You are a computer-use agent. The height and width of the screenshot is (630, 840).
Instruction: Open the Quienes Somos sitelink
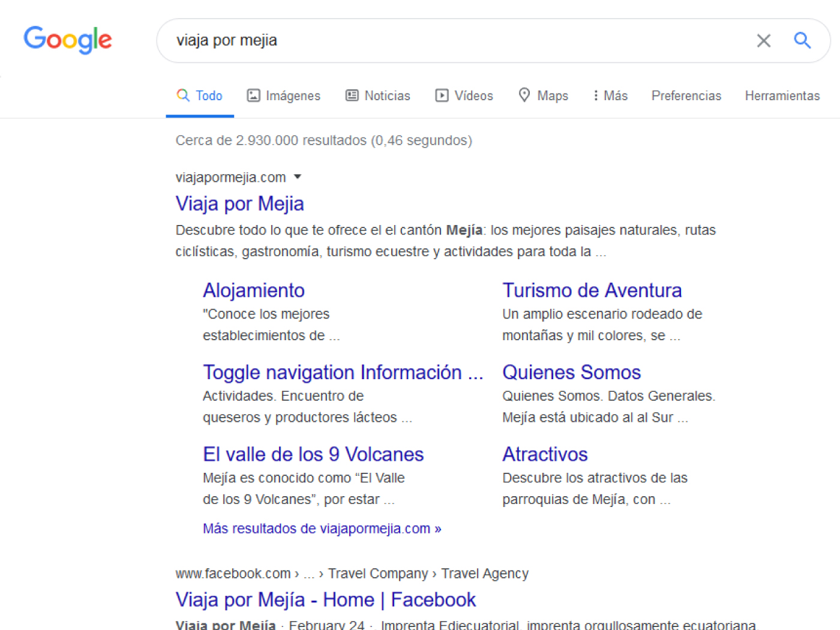coord(572,372)
